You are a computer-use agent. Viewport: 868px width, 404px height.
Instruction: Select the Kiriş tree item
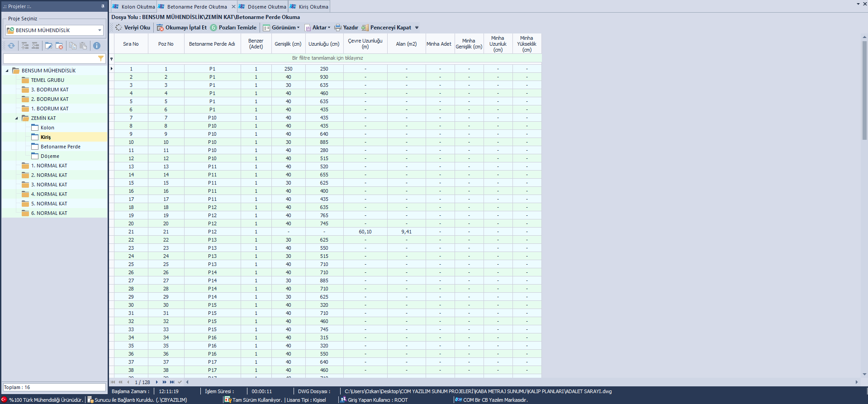pyautogui.click(x=46, y=137)
